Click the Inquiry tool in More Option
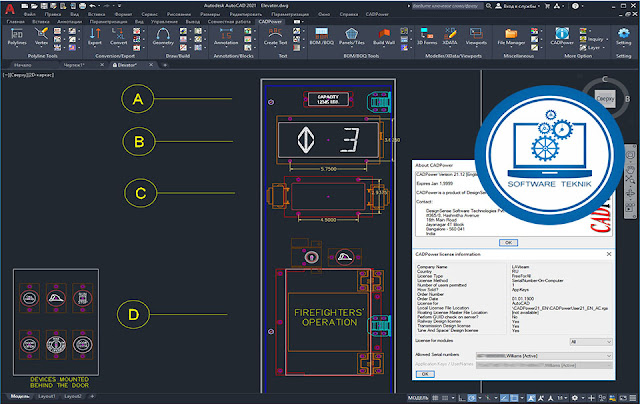Screen dimensions: 640x404 (591, 39)
